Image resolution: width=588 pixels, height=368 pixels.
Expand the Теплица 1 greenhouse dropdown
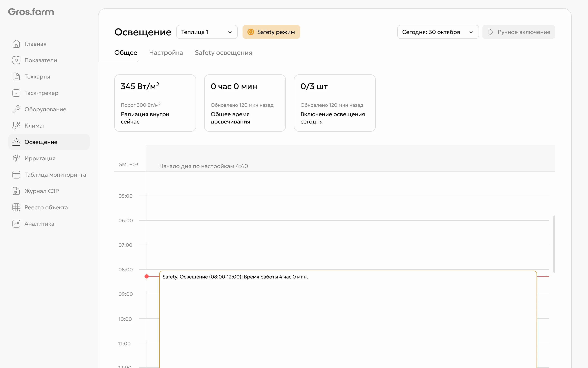click(x=207, y=32)
